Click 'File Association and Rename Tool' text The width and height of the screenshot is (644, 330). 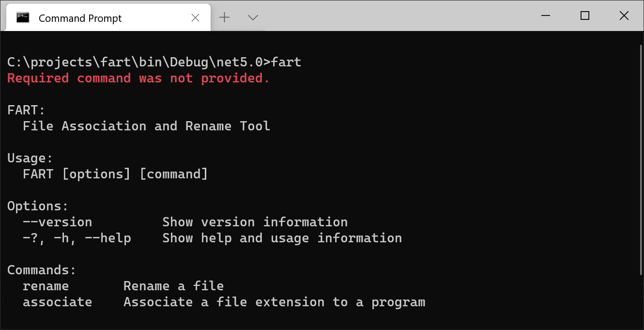coord(147,126)
